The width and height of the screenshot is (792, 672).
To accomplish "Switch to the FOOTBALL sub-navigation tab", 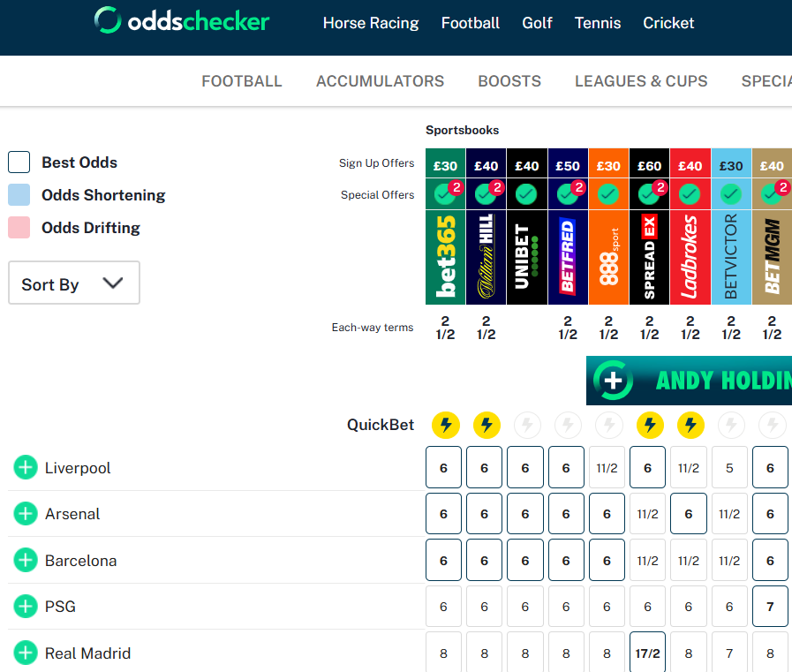I will click(x=241, y=81).
